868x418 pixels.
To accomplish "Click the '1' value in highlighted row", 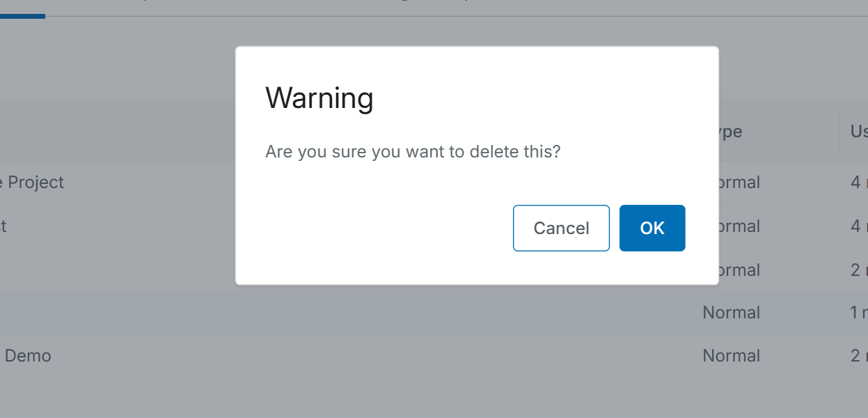I will pos(856,313).
